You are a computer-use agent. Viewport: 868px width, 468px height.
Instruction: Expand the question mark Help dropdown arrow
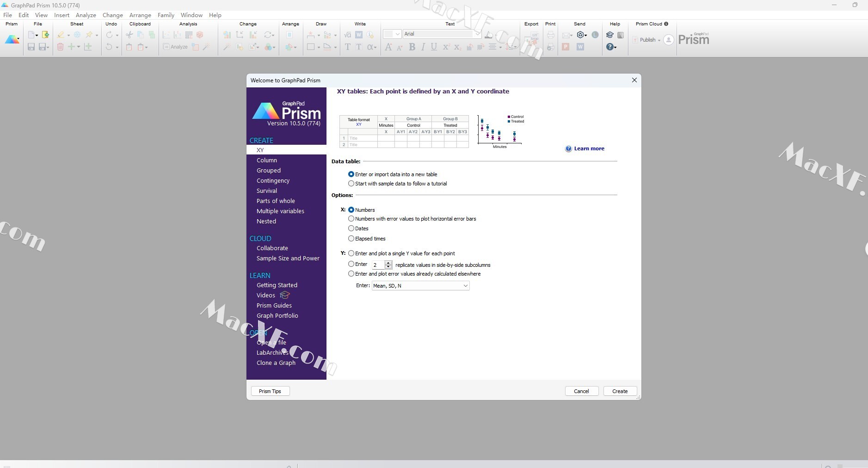point(616,47)
